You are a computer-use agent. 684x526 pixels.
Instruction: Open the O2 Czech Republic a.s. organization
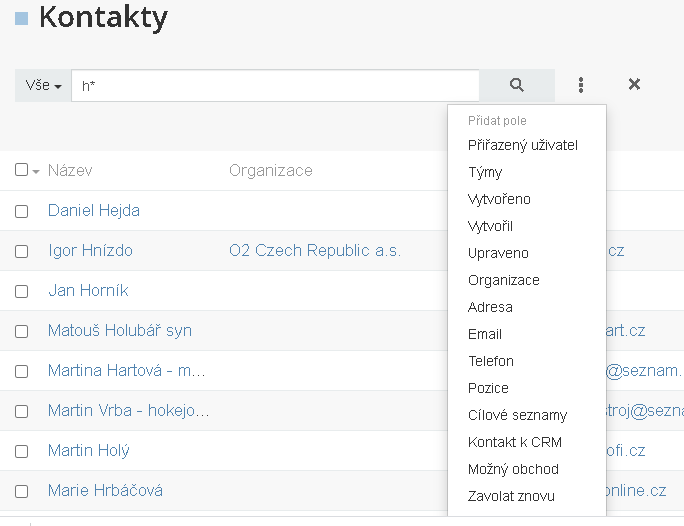pos(315,251)
